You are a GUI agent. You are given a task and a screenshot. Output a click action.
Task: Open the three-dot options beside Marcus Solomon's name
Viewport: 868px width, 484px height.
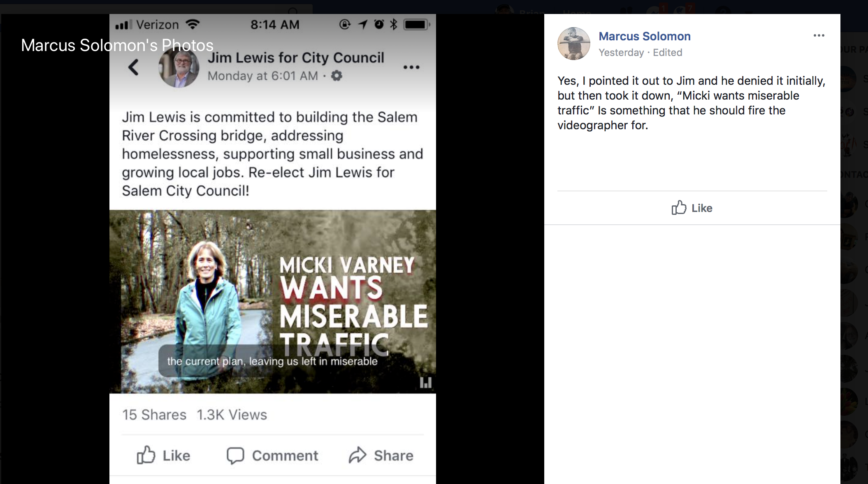coord(819,36)
